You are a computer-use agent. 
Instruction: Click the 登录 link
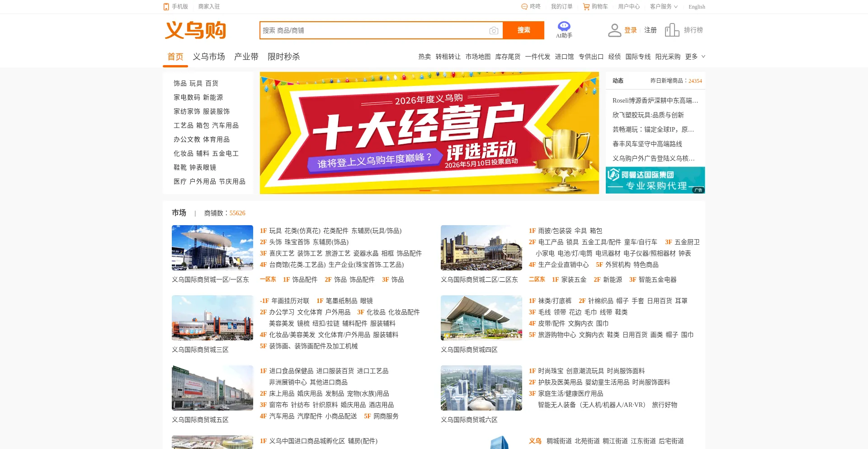click(631, 30)
